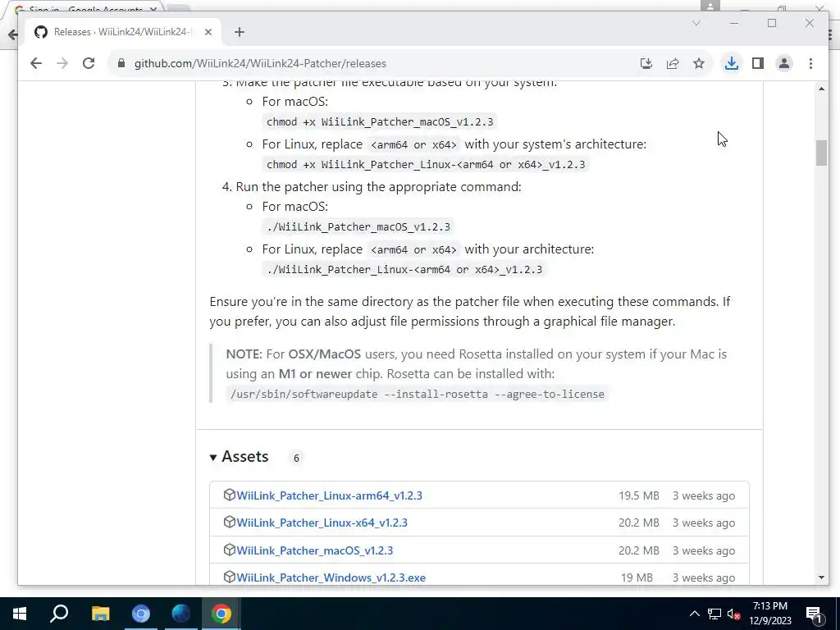Click the install app icon in address bar
Image resolution: width=840 pixels, height=630 pixels.
coord(646,63)
